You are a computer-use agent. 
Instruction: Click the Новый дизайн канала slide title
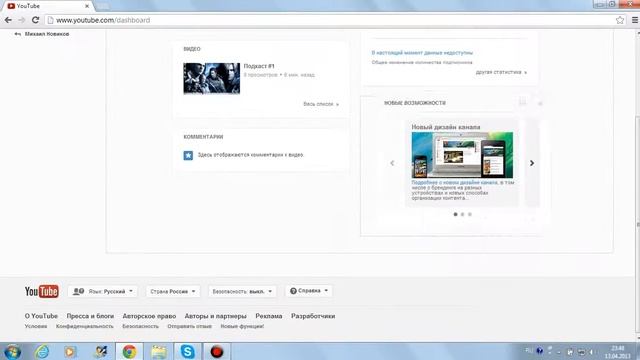click(x=446, y=127)
